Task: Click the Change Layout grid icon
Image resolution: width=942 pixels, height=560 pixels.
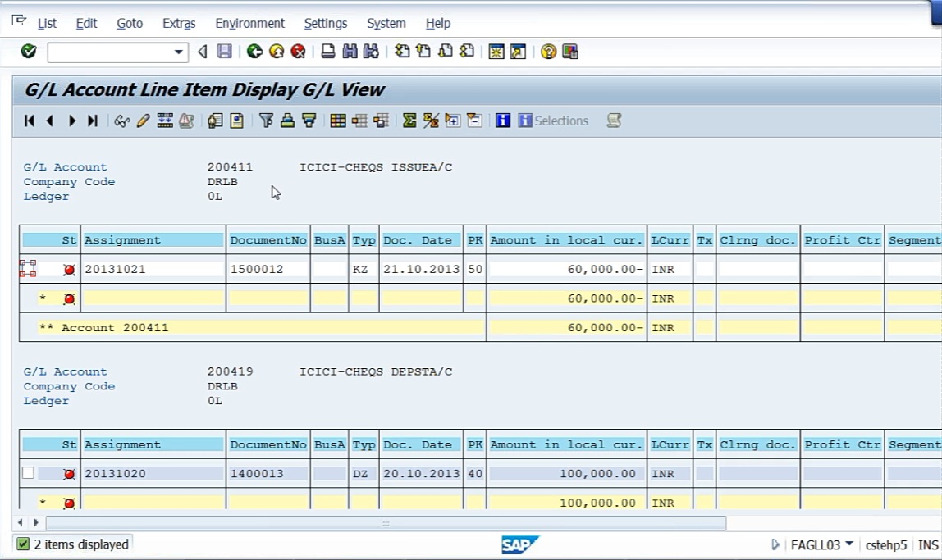Action: 337,121
